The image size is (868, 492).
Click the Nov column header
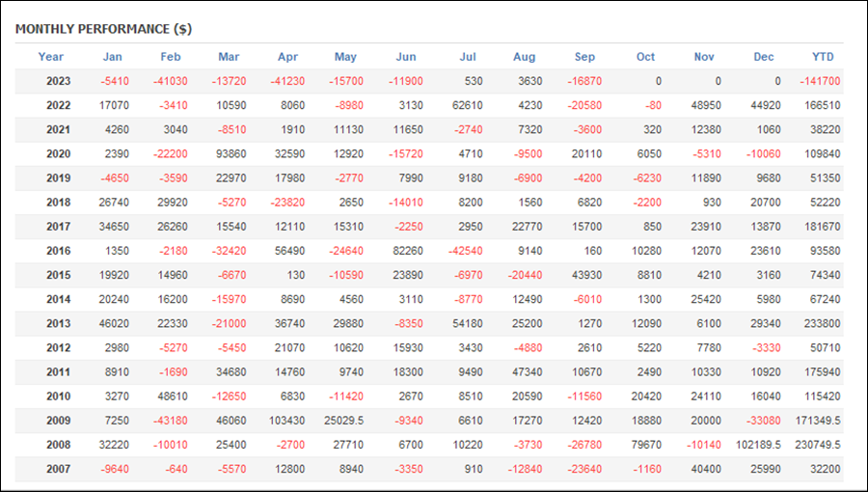[704, 57]
